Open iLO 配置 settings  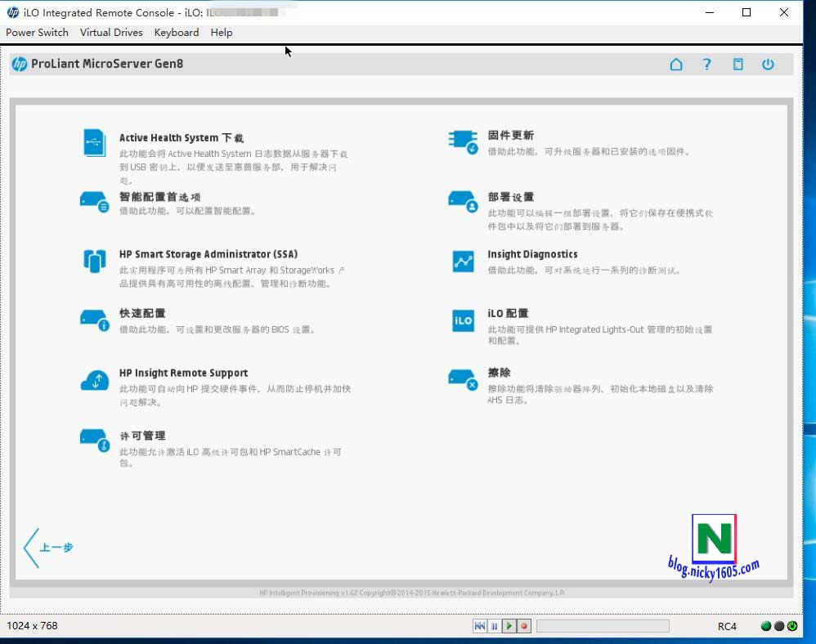point(508,313)
